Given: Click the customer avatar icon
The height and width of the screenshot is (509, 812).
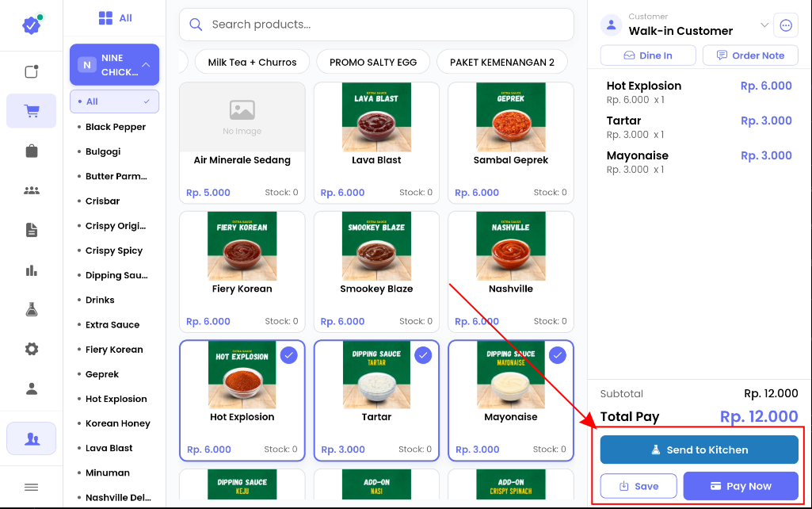Looking at the screenshot, I should tap(611, 25).
